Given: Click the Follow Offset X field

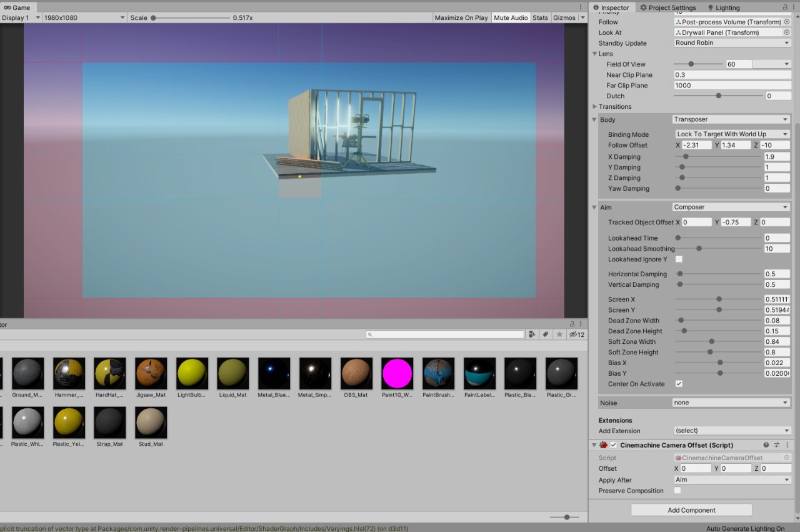Looking at the screenshot, I should pyautogui.click(x=697, y=145).
